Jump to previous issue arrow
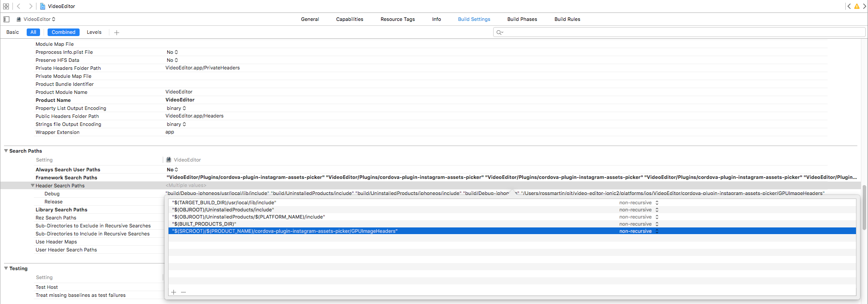The width and height of the screenshot is (868, 304). tap(849, 6)
